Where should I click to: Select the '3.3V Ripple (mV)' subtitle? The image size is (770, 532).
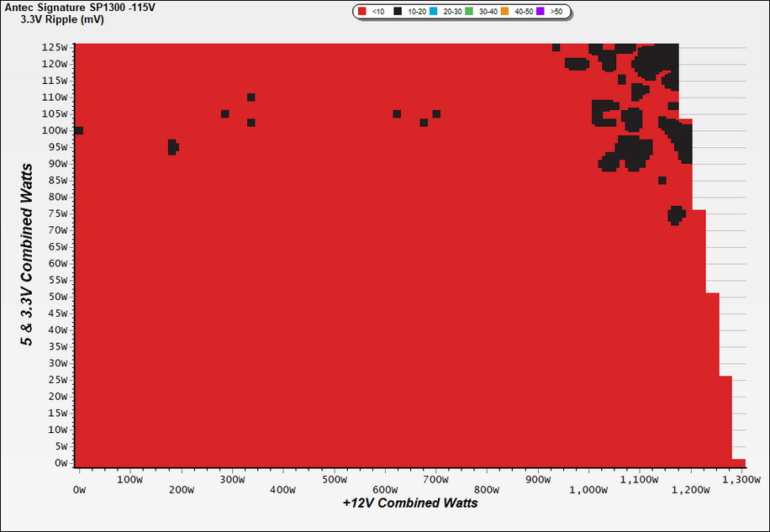click(x=62, y=20)
